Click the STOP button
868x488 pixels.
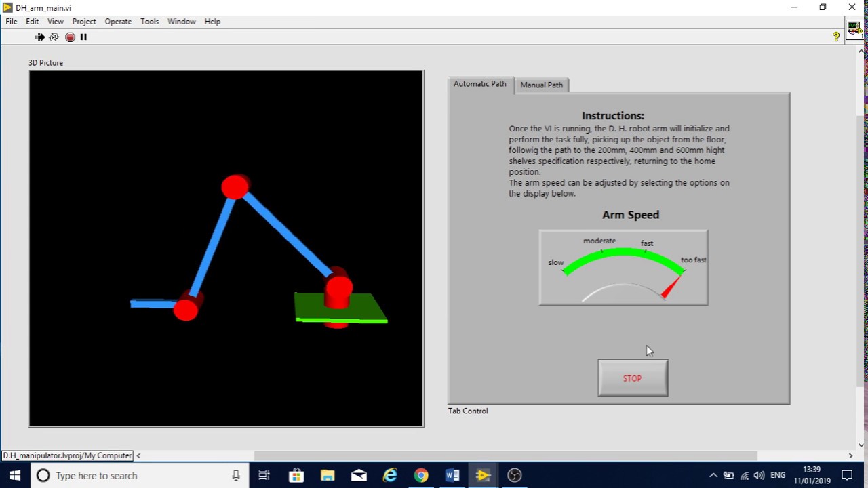633,378
